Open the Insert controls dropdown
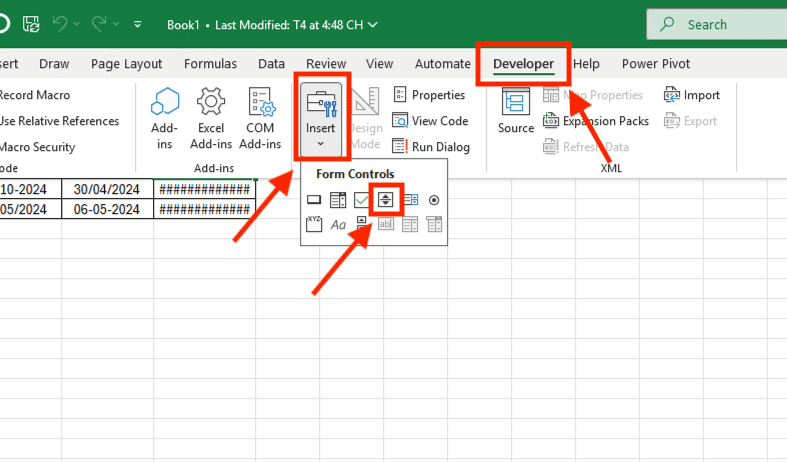The height and width of the screenshot is (462, 787). 321,119
